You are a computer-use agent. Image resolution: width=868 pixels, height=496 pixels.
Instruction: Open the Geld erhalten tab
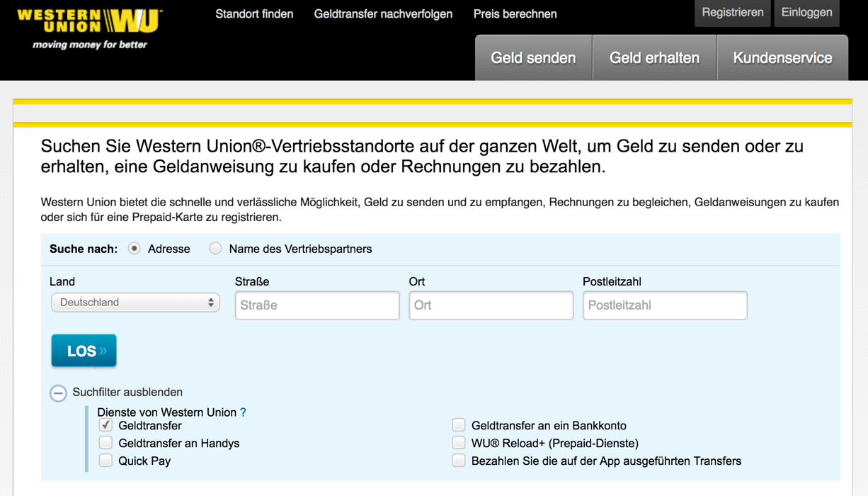tap(654, 57)
